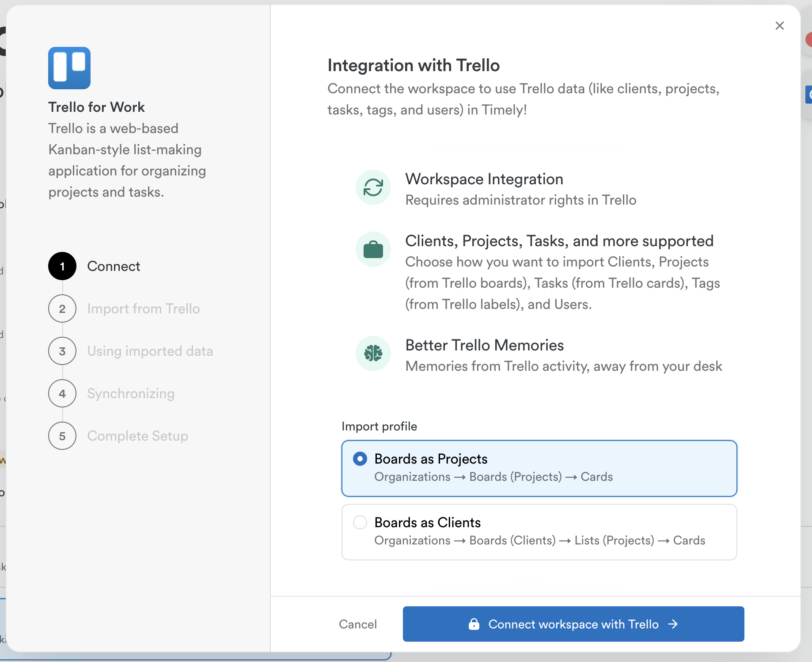The image size is (812, 662).
Task: Click the step 5 numbered circle
Action: coord(62,436)
